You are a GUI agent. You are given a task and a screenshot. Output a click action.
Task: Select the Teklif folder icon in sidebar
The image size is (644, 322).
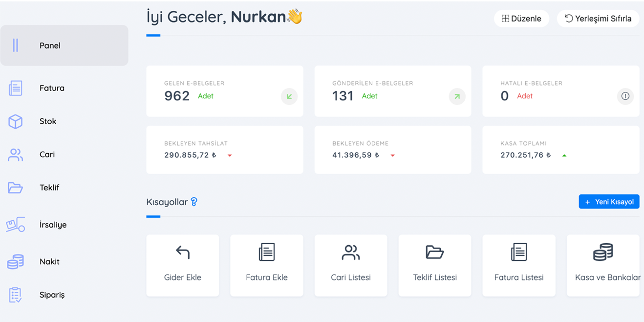tap(16, 187)
